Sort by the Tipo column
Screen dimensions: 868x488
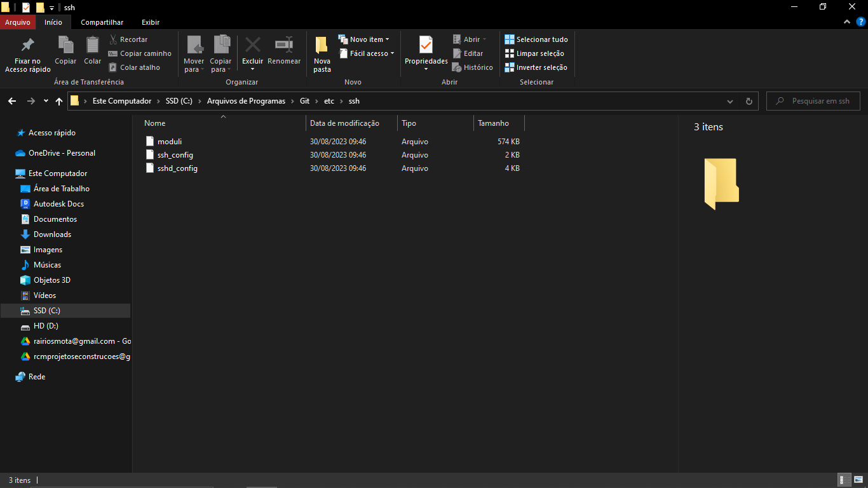pos(435,123)
